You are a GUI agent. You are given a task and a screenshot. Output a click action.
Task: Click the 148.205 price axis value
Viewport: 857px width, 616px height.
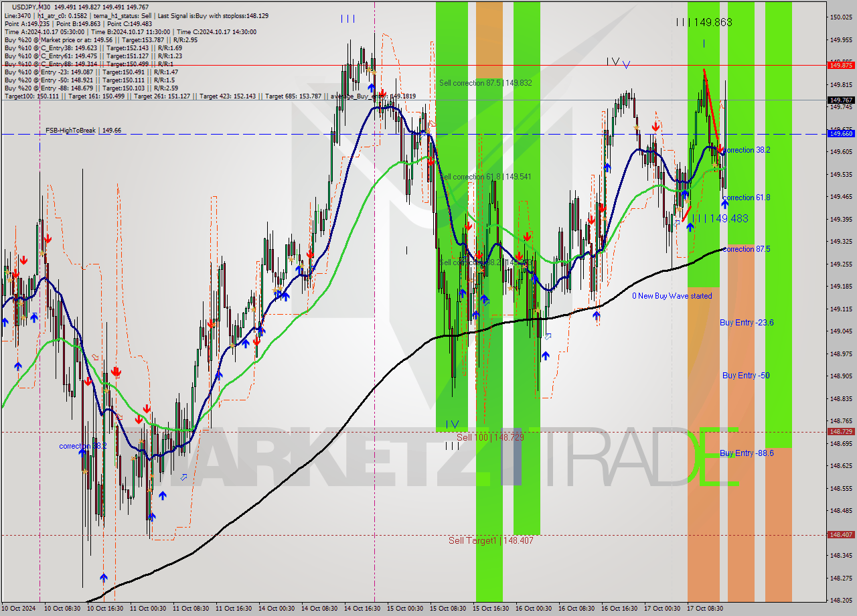click(x=841, y=601)
